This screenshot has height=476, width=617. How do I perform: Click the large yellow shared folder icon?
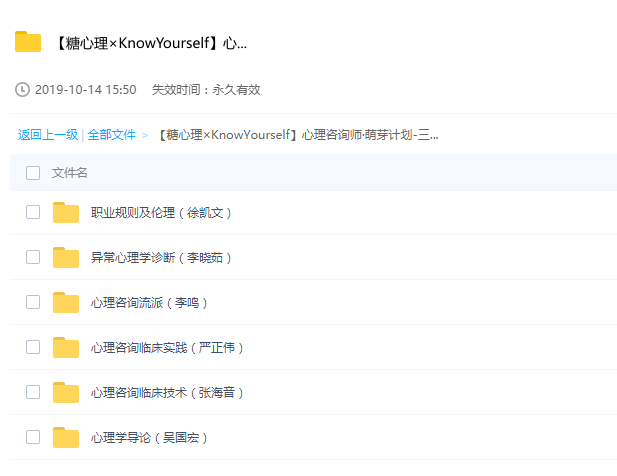28,42
